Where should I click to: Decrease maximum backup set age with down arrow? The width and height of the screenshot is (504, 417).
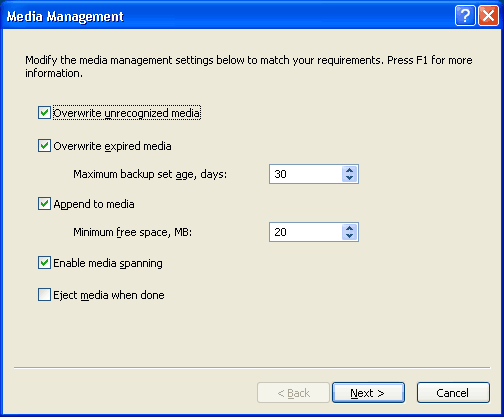(x=349, y=178)
